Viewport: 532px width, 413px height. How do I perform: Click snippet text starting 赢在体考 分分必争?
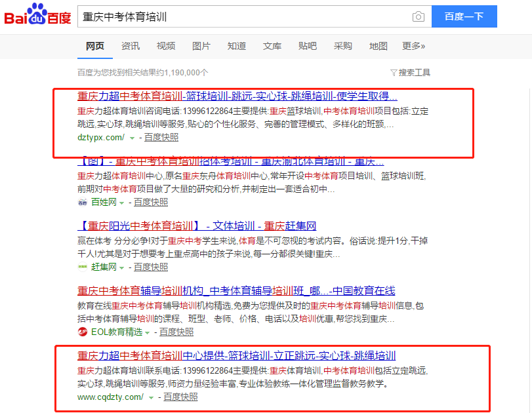(253, 248)
